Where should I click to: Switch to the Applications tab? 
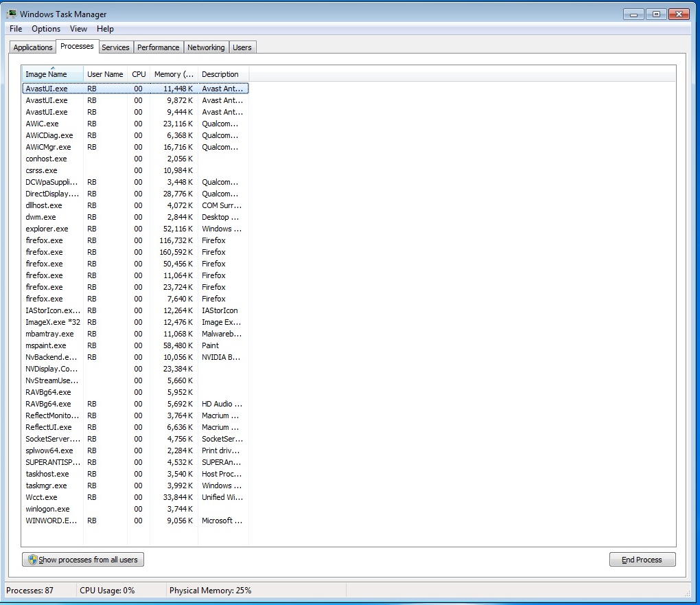[32, 47]
